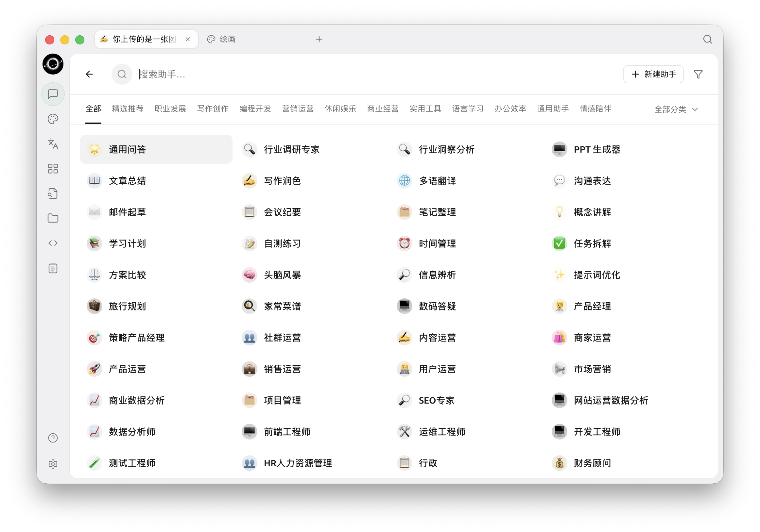The width and height of the screenshot is (760, 532).
Task: Open the translate icon in sidebar
Action: click(x=53, y=144)
